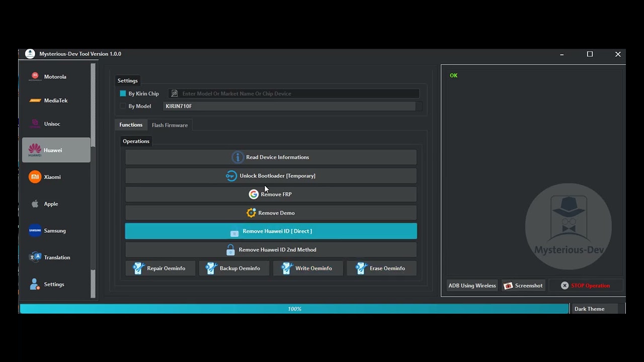Click ADB Using Wireless button

[472, 286]
